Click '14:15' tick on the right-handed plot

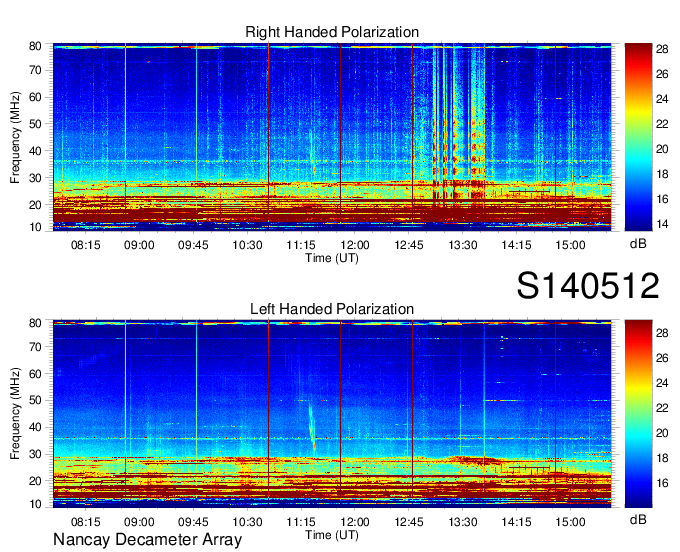pos(517,245)
